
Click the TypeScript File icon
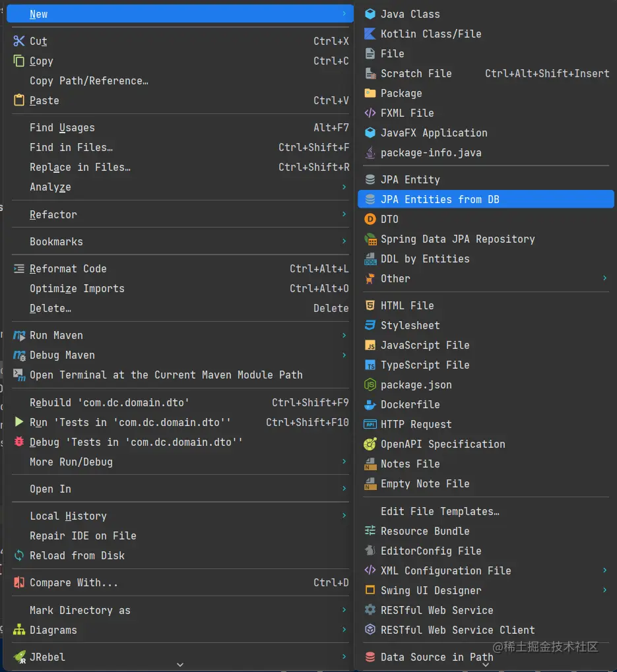point(370,365)
